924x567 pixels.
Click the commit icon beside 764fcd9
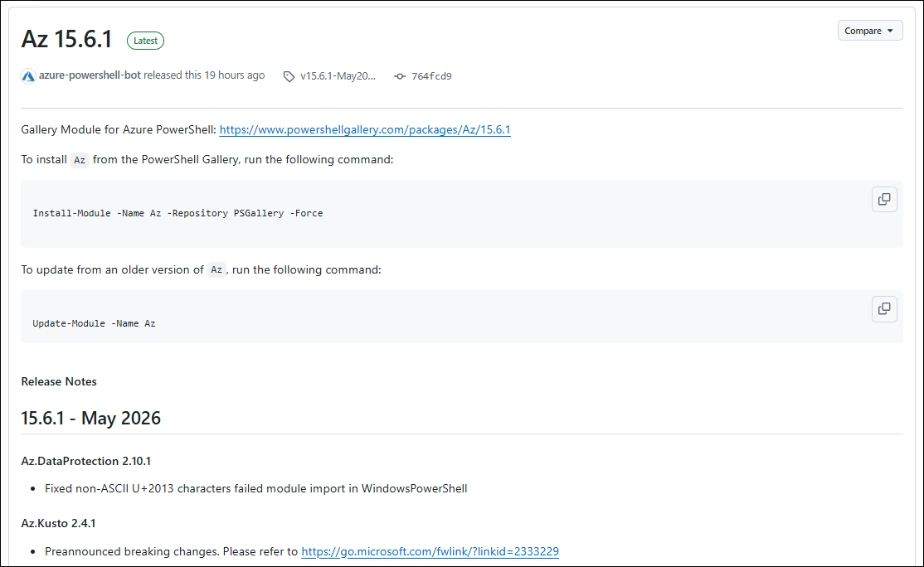pyautogui.click(x=400, y=76)
